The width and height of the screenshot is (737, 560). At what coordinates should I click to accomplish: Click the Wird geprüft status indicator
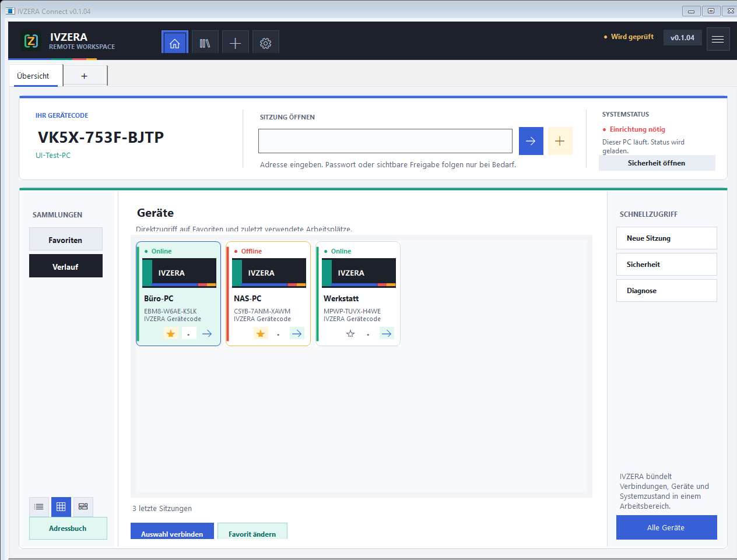coord(629,37)
